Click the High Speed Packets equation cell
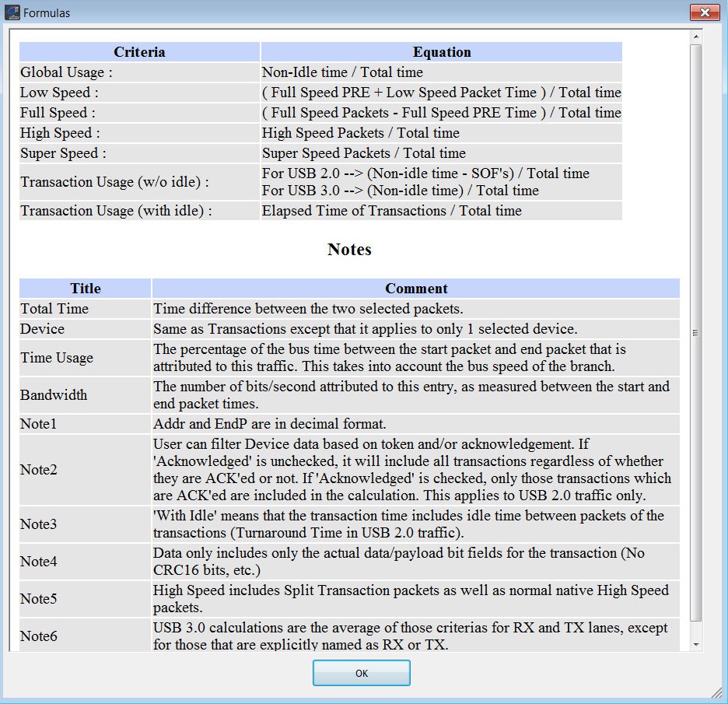The height and width of the screenshot is (704, 728). [442, 133]
